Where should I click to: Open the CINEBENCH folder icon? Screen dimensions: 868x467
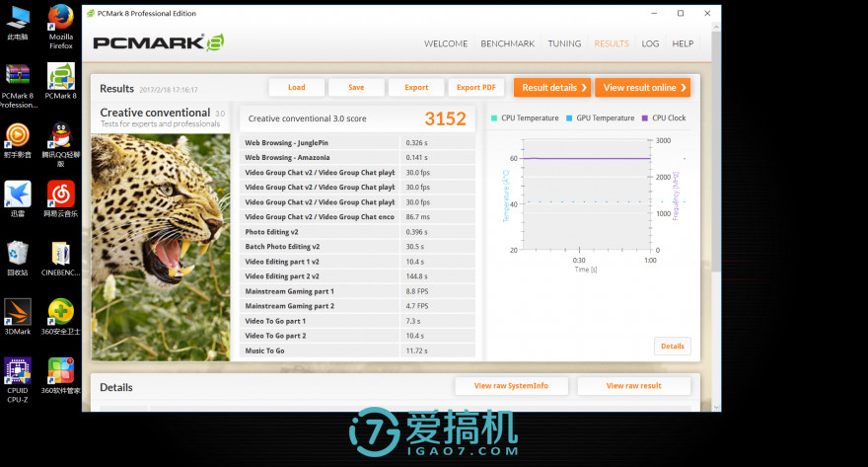tap(61, 258)
